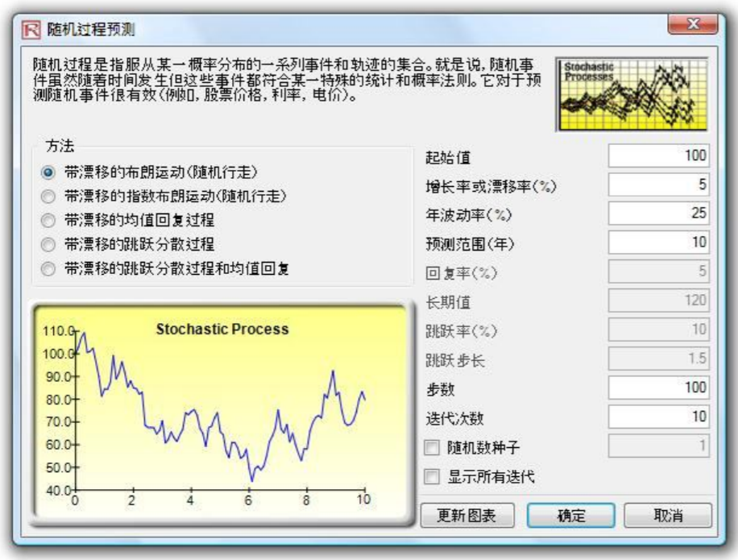
Task: Enable the 随机数种子 checkbox
Action: [432, 447]
